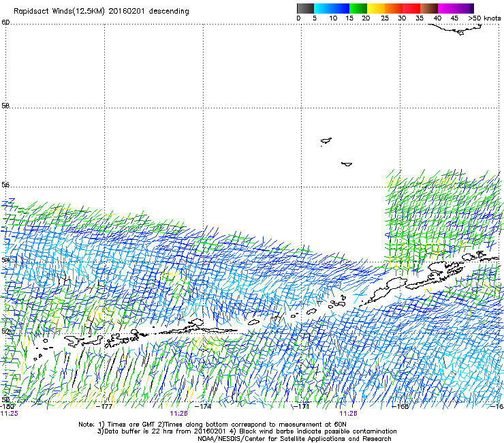Click the '>50' legend label
Viewport: 504px width, 443px height.
tap(475, 18)
